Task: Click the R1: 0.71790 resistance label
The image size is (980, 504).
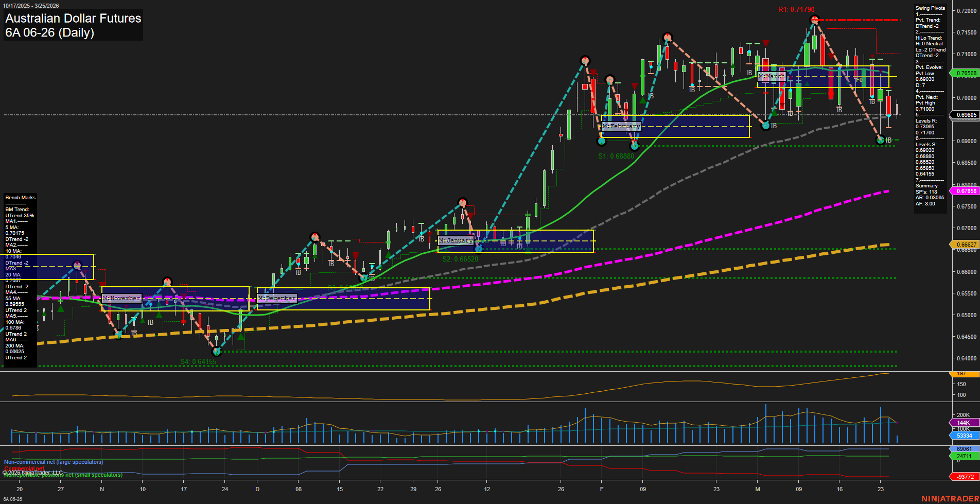Action: 796,9
